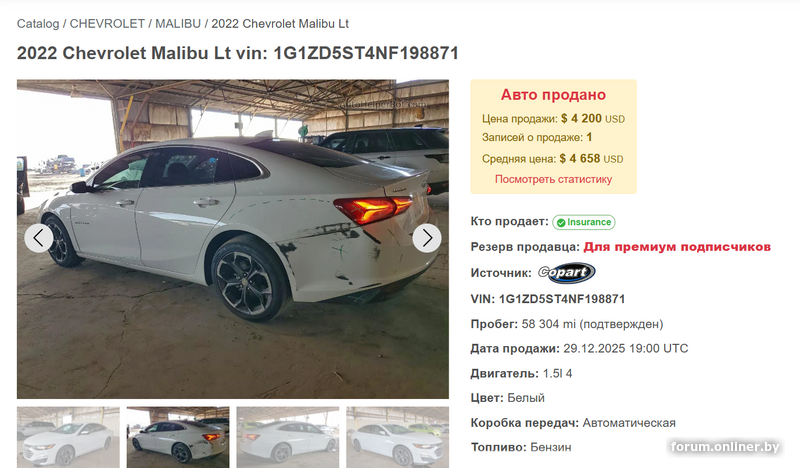Click the forum.onliner.by watermark
800x468 pixels.
[724, 447]
